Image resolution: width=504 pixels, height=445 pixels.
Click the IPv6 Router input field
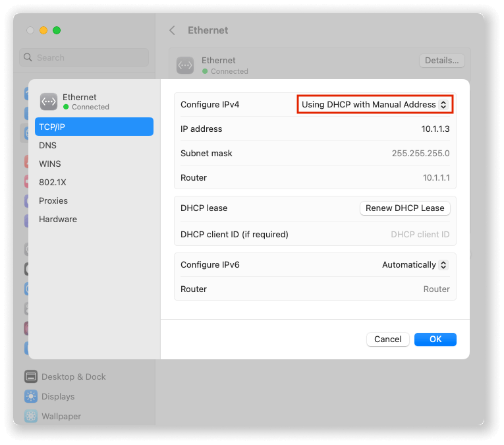pyautogui.click(x=436, y=289)
